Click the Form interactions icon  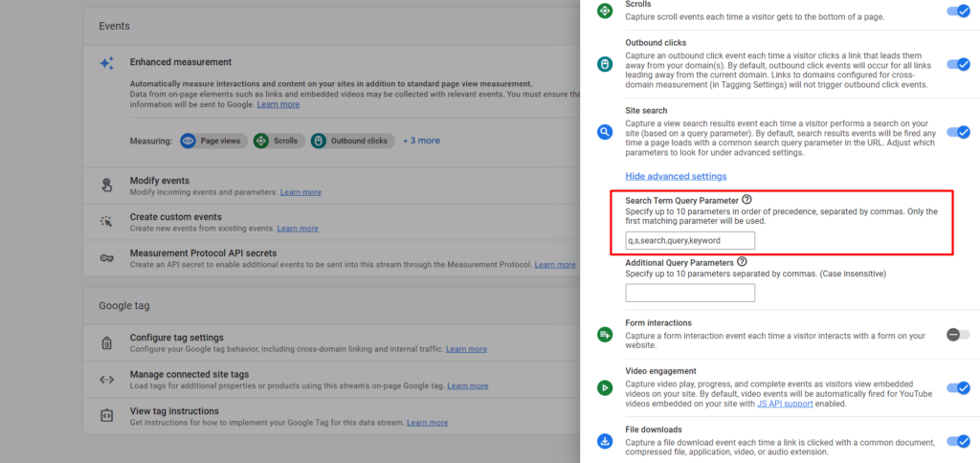coord(605,334)
